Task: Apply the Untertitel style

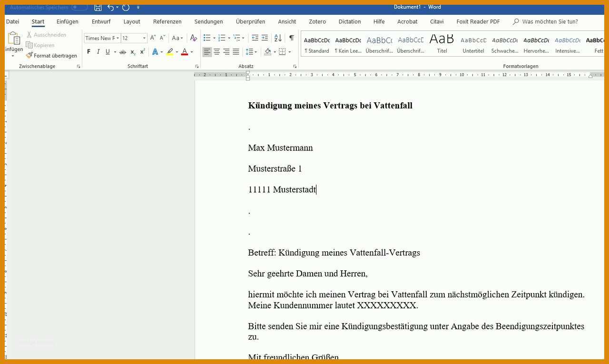Action: pos(473,44)
